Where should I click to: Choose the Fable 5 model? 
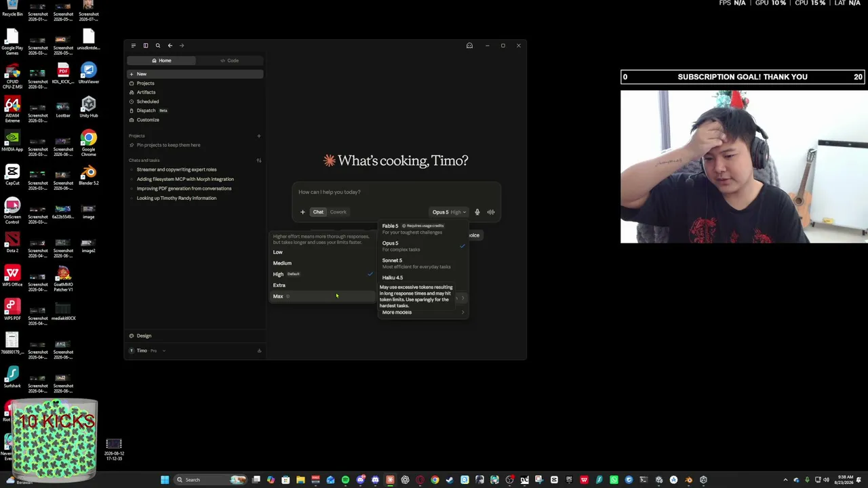(423, 228)
